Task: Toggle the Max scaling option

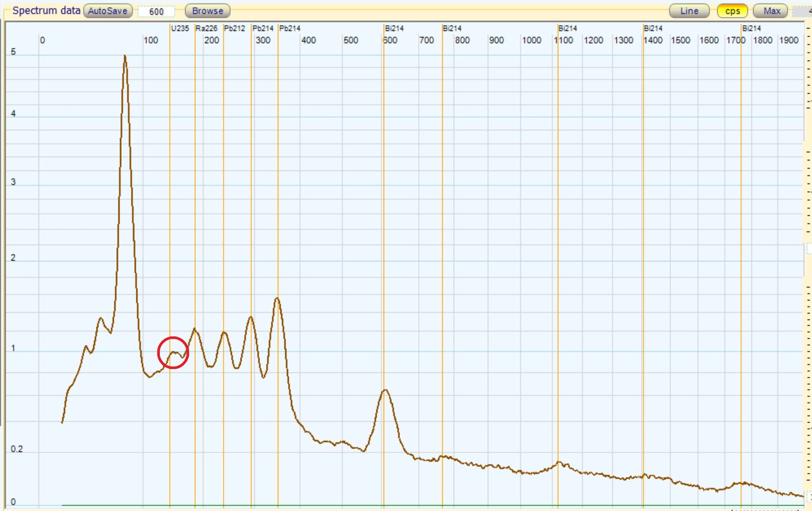Action: [x=770, y=11]
